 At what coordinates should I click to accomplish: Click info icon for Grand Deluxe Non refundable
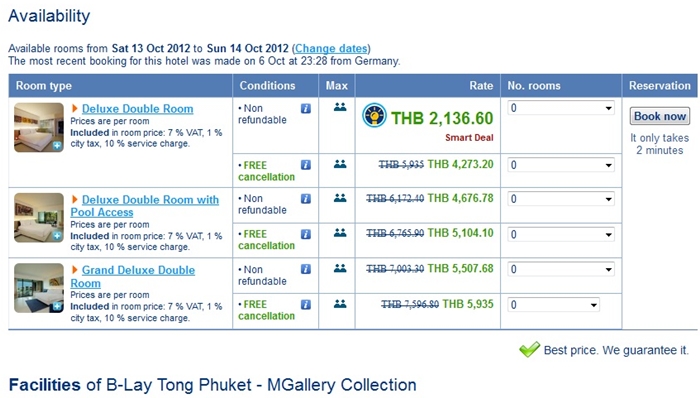[306, 269]
